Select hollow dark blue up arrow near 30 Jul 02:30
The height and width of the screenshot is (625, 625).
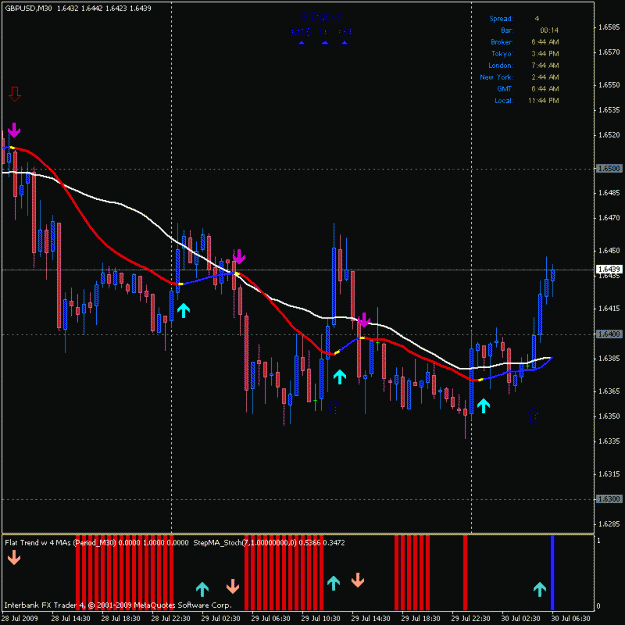533,415
